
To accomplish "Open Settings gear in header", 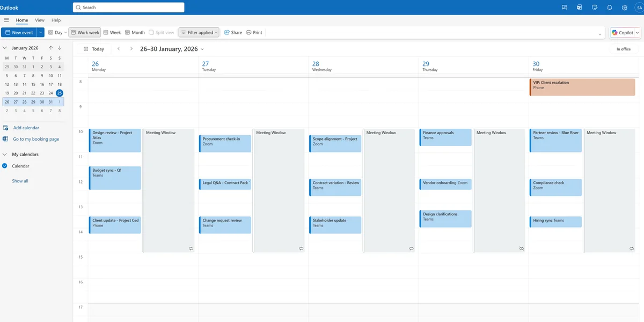I will (625, 8).
